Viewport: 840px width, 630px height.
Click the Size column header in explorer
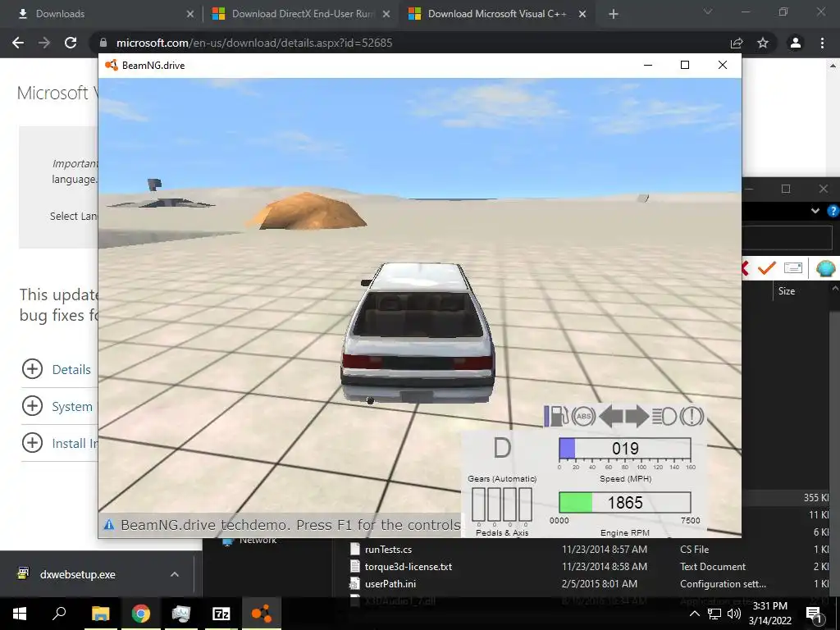(x=787, y=291)
